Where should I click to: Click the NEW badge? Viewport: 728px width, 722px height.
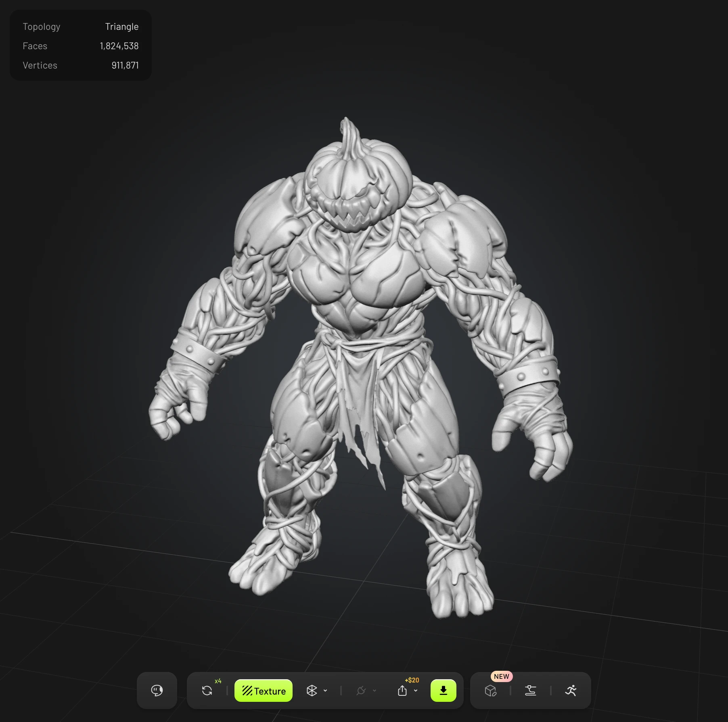pyautogui.click(x=502, y=676)
